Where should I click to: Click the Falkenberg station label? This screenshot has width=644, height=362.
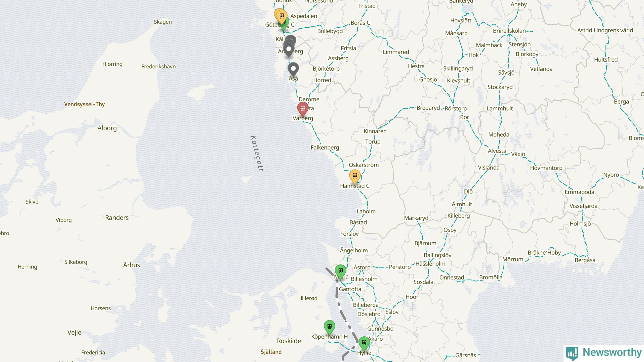[x=325, y=148]
